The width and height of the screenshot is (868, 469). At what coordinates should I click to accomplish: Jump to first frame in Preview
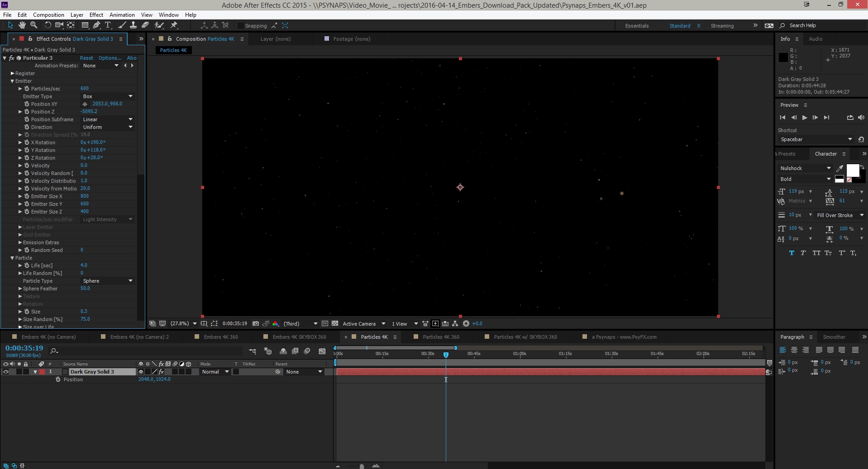[x=782, y=118]
